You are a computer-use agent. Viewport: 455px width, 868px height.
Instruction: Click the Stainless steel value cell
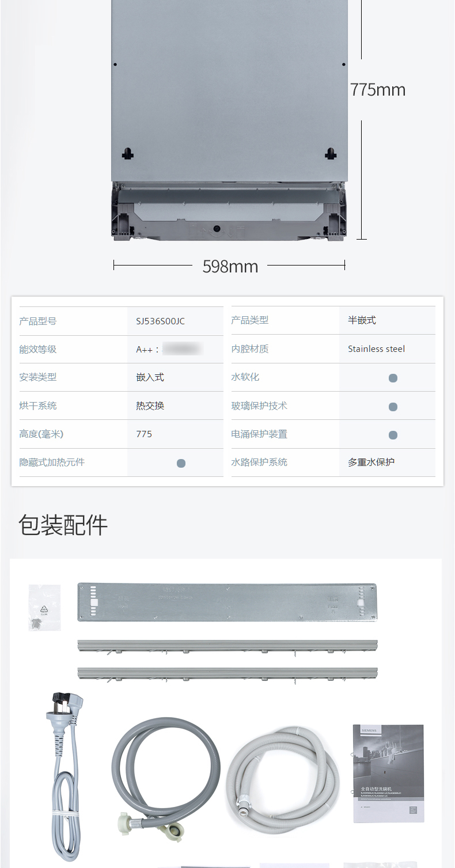(x=387, y=349)
